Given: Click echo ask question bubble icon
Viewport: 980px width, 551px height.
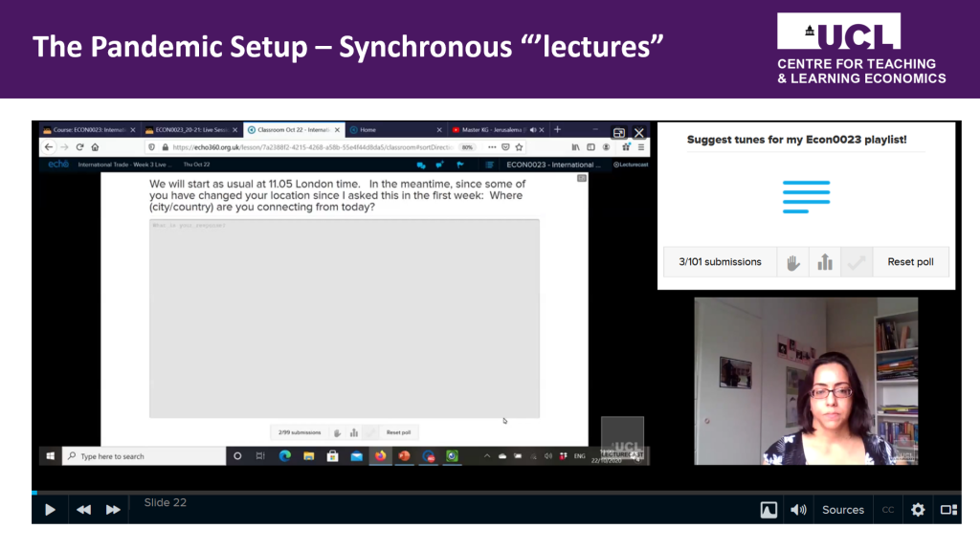Looking at the screenshot, I should tap(440, 165).
